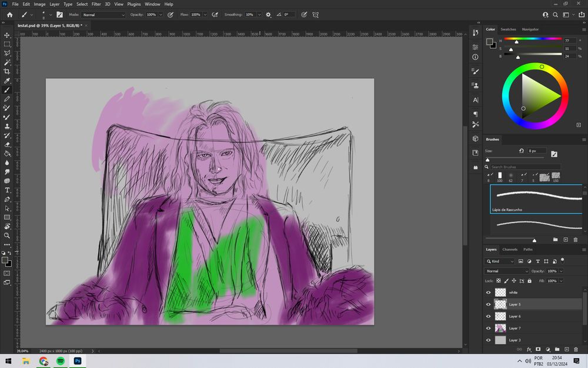588x368 pixels.
Task: Select the Rectangle shape tool
Action: tap(6, 217)
